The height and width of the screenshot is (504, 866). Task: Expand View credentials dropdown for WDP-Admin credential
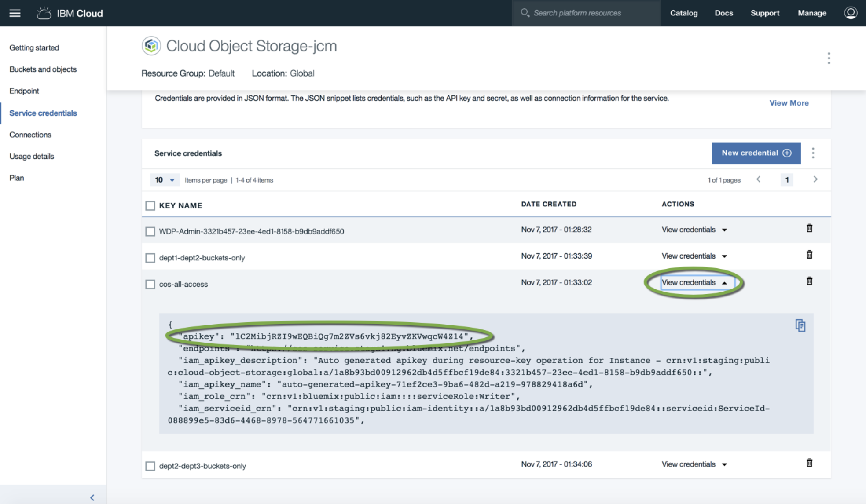tap(693, 230)
